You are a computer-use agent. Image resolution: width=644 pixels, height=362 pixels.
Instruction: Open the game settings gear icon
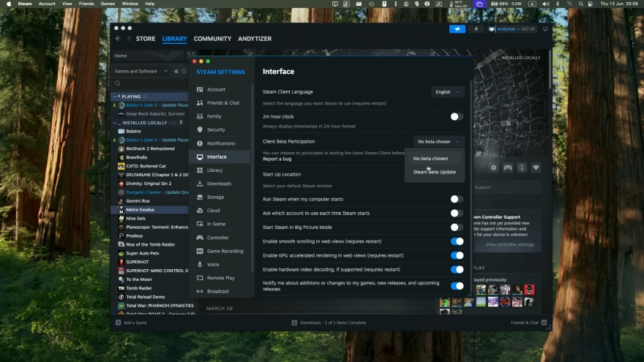pos(493,167)
